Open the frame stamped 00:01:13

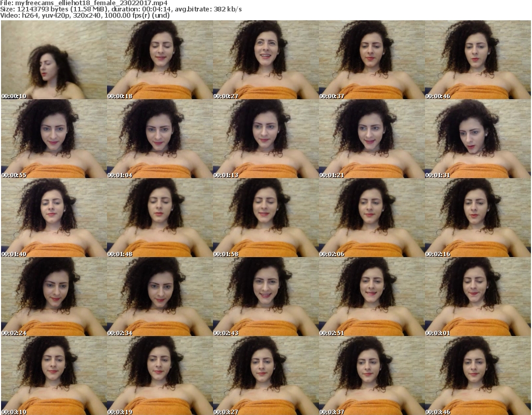coord(265,139)
